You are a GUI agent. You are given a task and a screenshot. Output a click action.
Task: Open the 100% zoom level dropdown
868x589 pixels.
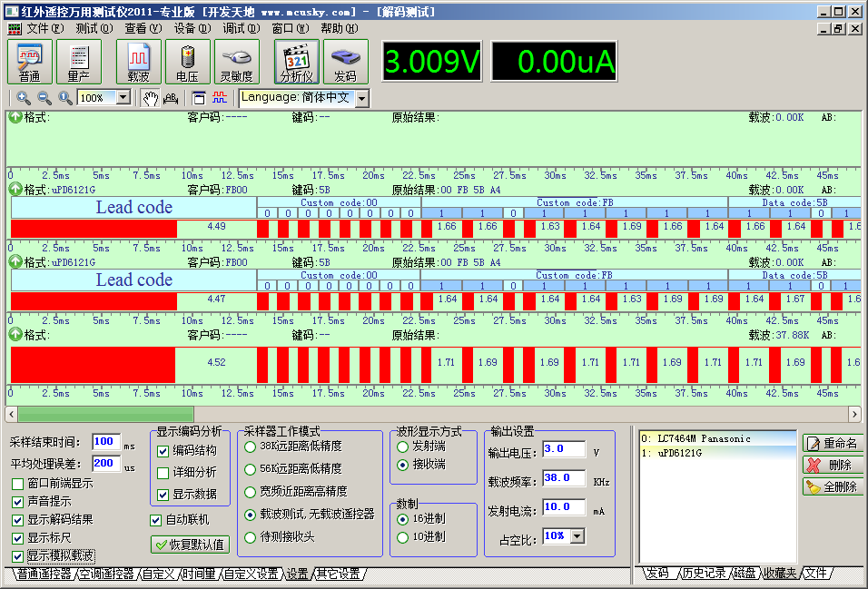pyautogui.click(x=123, y=98)
